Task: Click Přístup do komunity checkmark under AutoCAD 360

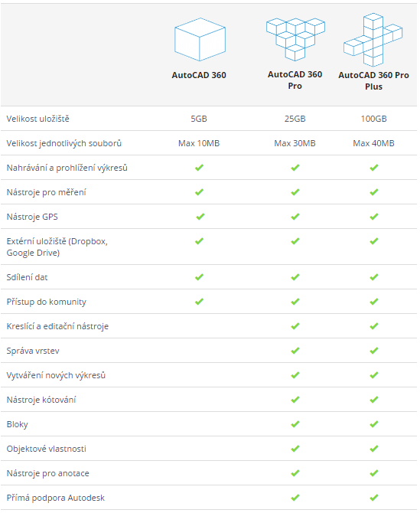Action: pyautogui.click(x=199, y=302)
